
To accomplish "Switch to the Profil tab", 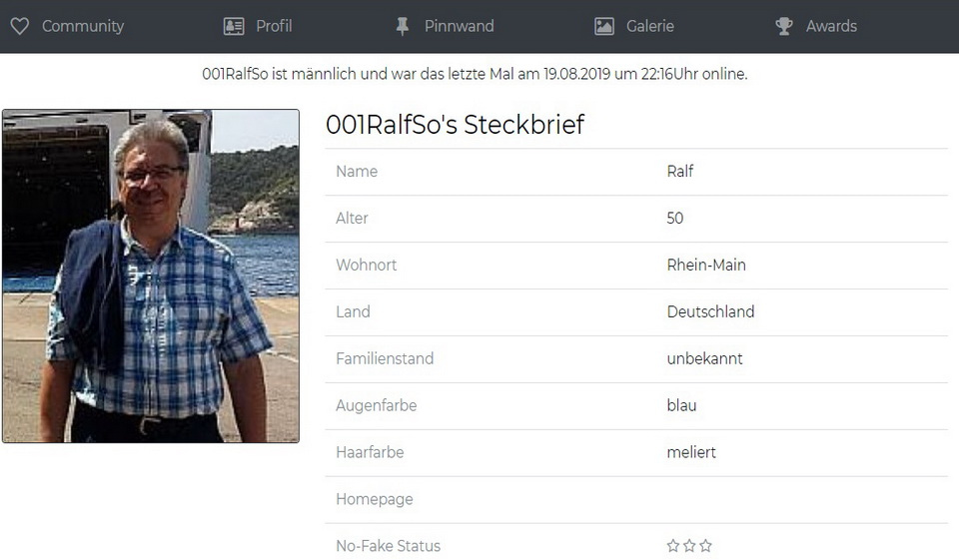I will tap(274, 26).
